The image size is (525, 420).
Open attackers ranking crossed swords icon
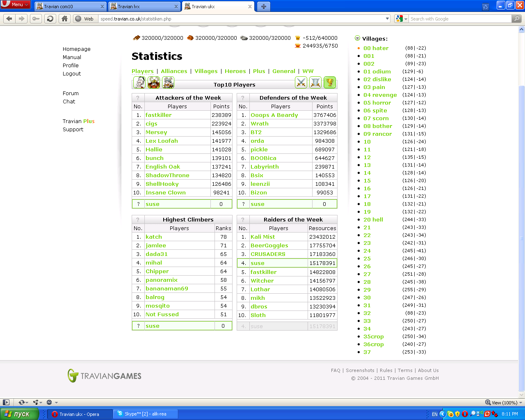tap(301, 82)
